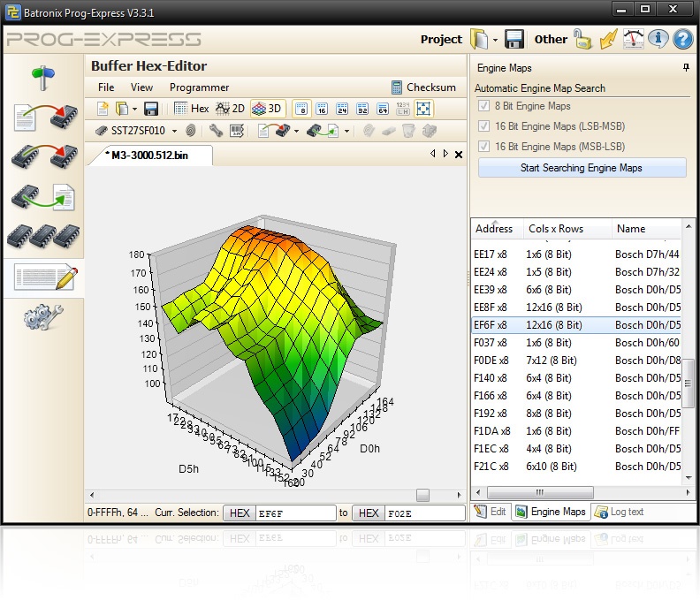The width and height of the screenshot is (700, 600).
Task: Open the SST27SF010 chip selection dropdown
Action: pos(174,132)
